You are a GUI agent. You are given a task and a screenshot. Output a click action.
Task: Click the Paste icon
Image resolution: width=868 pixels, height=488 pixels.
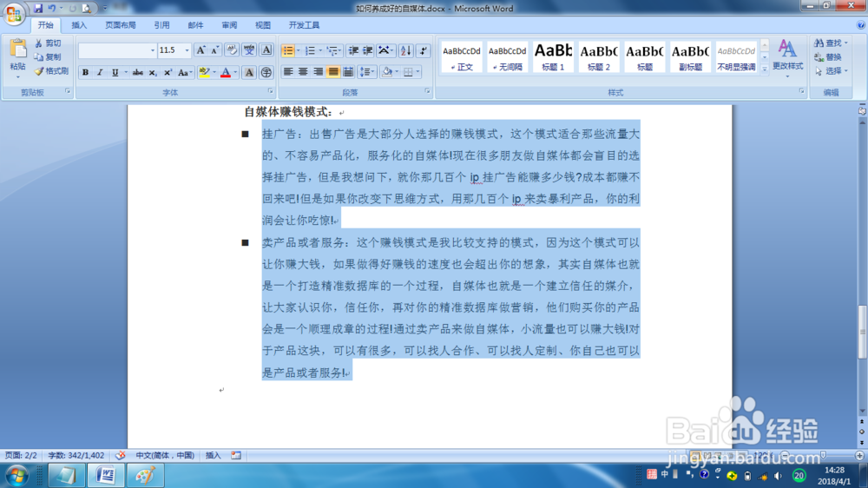(x=17, y=49)
